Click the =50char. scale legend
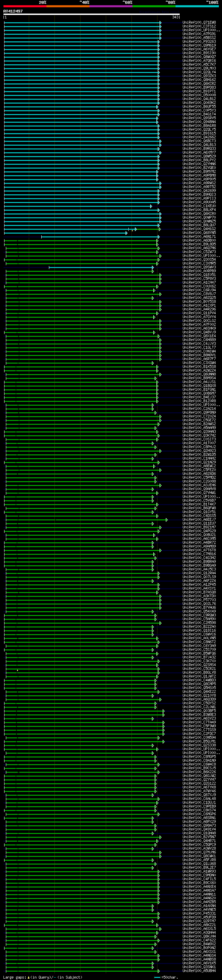Screen dimensions: 222x980 166,977
